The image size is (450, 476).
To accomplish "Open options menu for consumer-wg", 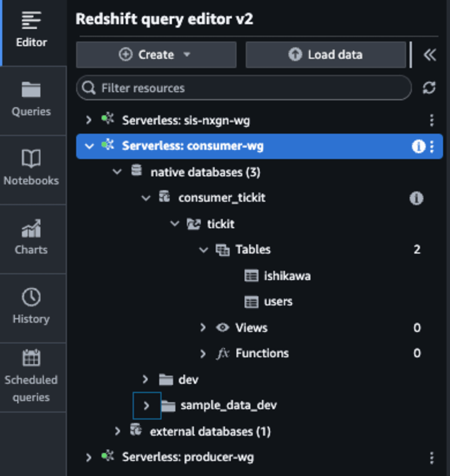I will tap(432, 146).
